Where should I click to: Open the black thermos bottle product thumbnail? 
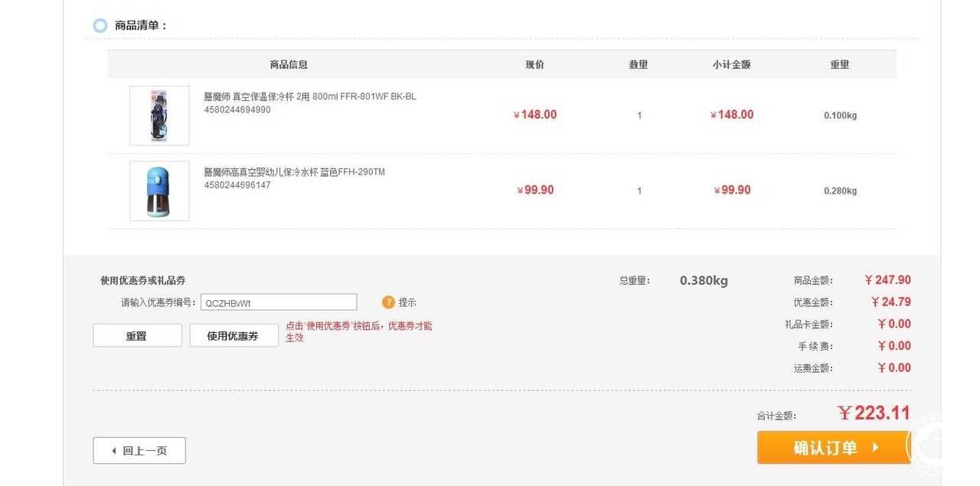159,116
